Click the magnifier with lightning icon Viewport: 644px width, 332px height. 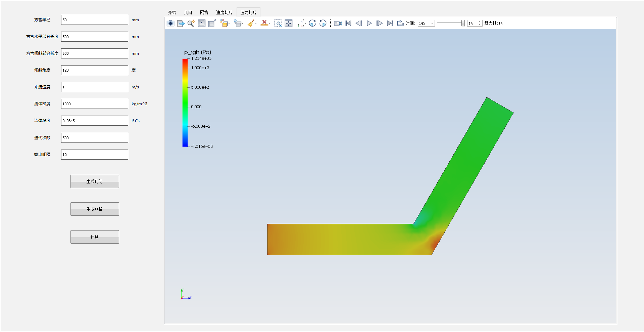click(191, 23)
